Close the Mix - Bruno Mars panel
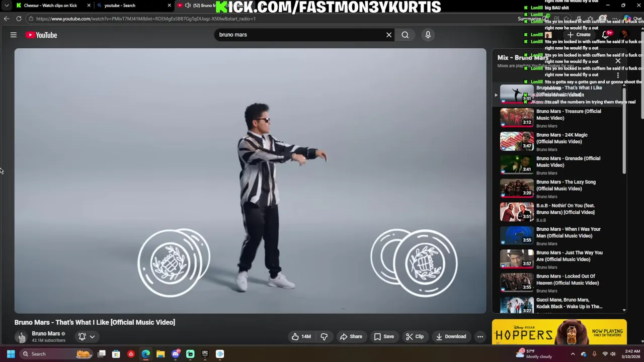The height and width of the screenshot is (362, 644). click(618, 61)
